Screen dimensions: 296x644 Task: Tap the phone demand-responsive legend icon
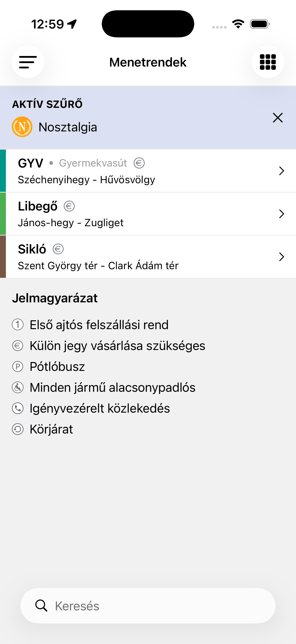[x=18, y=408]
